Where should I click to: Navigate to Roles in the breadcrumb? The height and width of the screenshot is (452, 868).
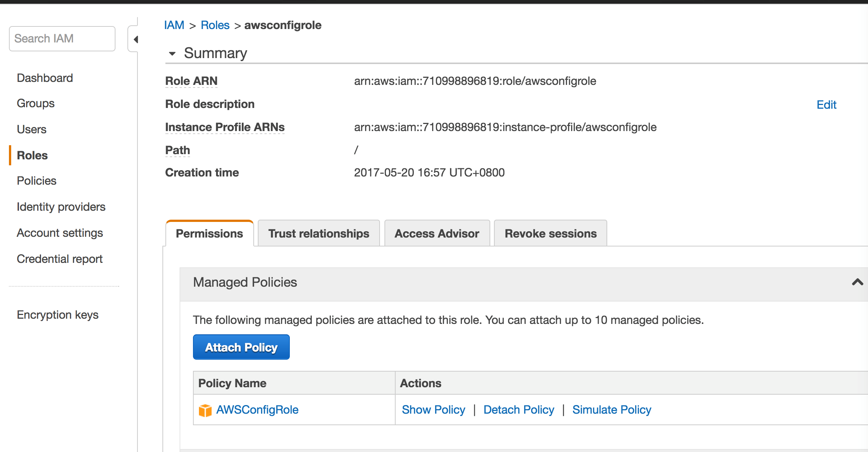[215, 25]
